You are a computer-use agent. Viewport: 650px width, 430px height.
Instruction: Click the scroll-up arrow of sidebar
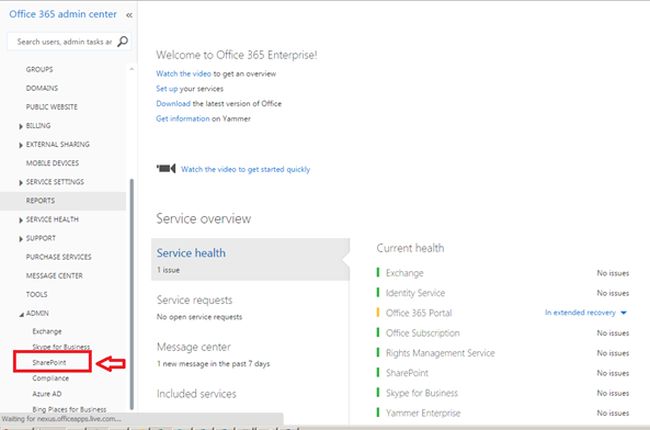tap(132, 69)
